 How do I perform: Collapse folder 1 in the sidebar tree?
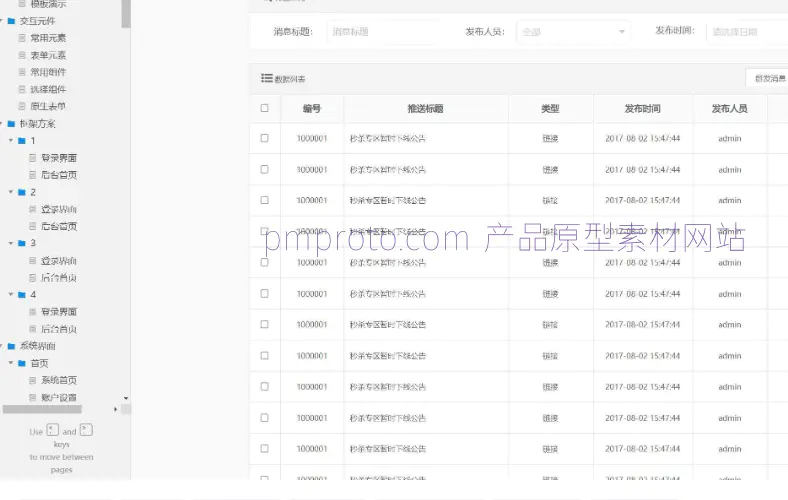(x=10, y=141)
